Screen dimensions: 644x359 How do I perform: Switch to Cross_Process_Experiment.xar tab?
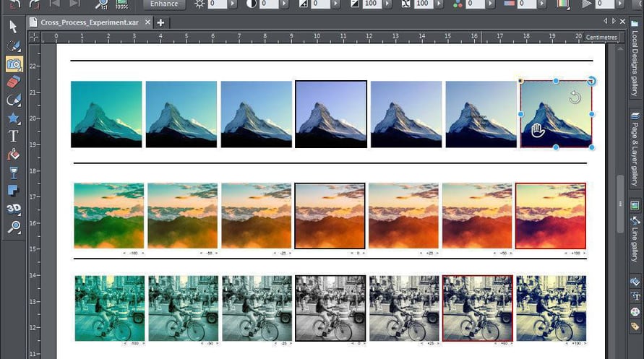point(90,22)
